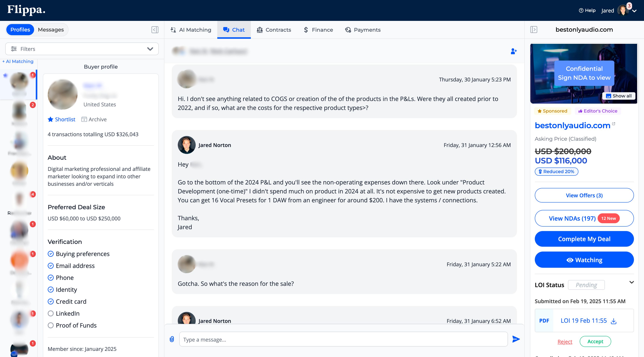Click the attachment paperclip icon

[172, 339]
